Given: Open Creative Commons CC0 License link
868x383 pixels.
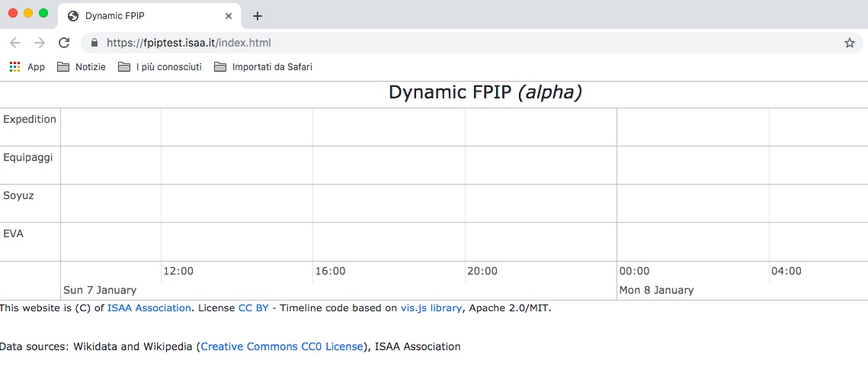Looking at the screenshot, I should coord(282,346).
